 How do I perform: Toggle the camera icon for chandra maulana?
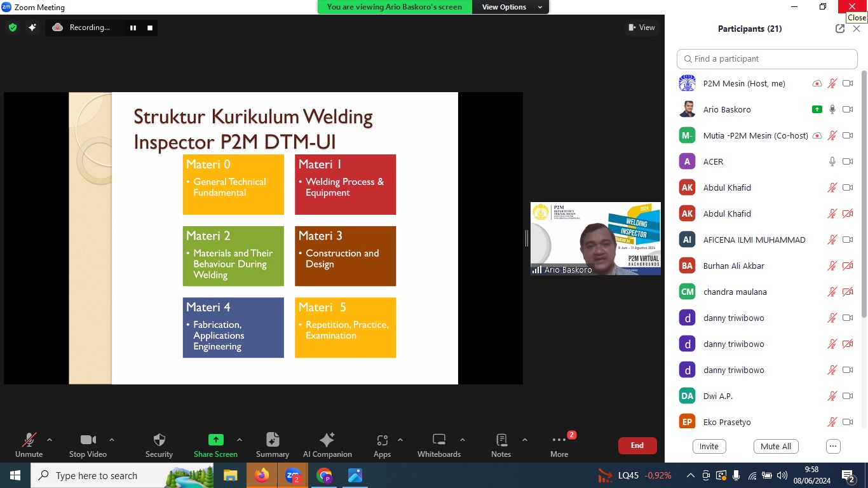click(x=848, y=292)
